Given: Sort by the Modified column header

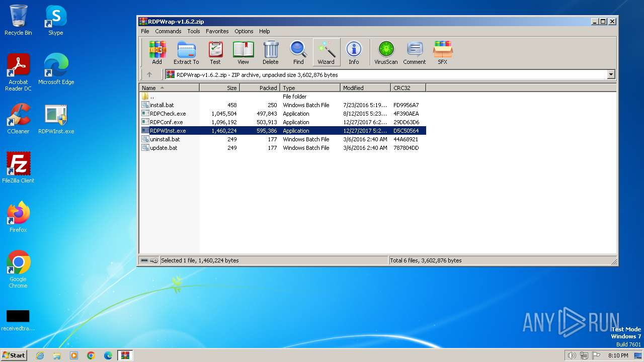Looking at the screenshot, I should (365, 87).
